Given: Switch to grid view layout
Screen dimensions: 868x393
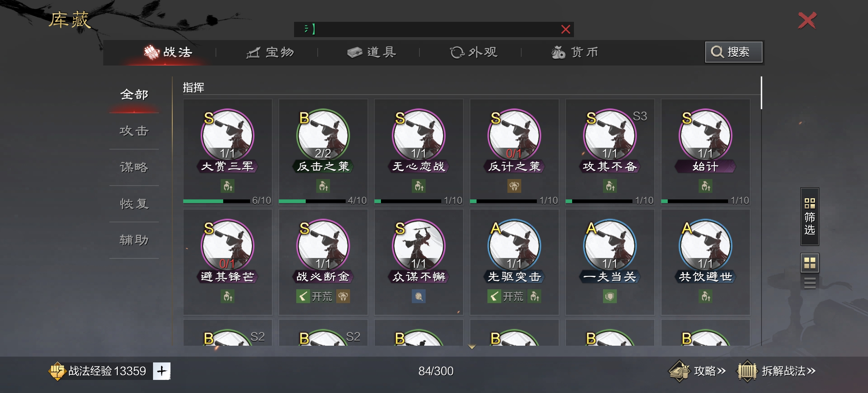Looking at the screenshot, I should coord(809,263).
